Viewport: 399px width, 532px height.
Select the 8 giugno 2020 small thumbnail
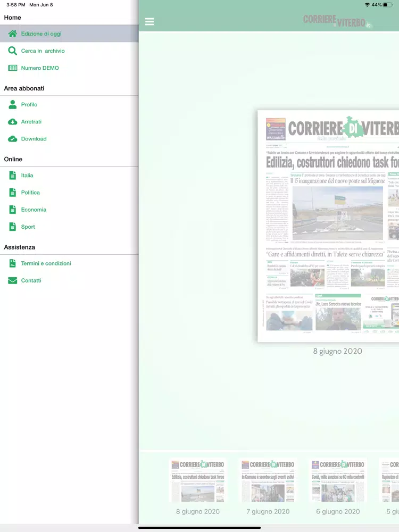pyautogui.click(x=198, y=480)
